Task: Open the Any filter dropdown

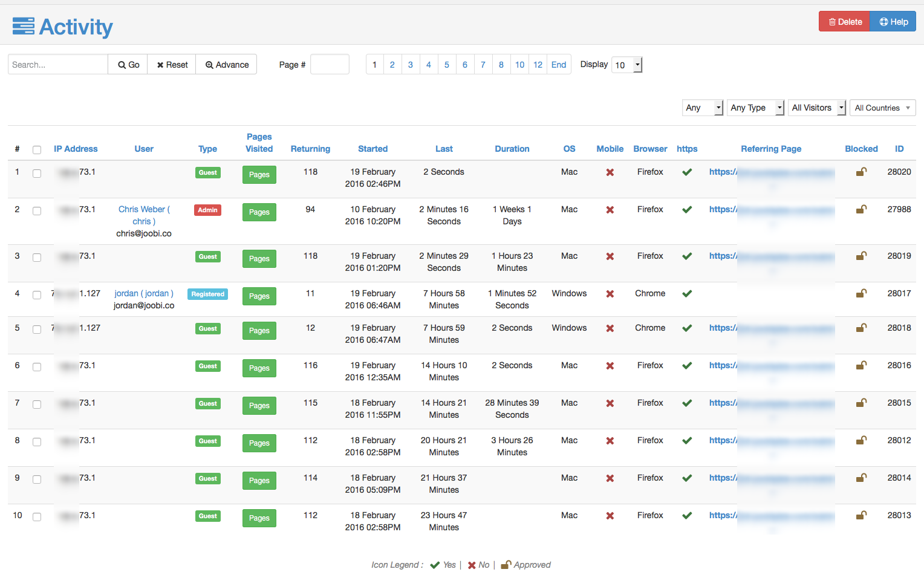Action: 703,108
